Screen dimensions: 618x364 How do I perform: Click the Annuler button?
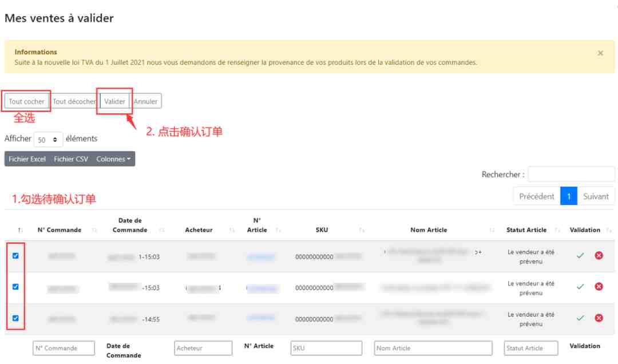tap(145, 101)
